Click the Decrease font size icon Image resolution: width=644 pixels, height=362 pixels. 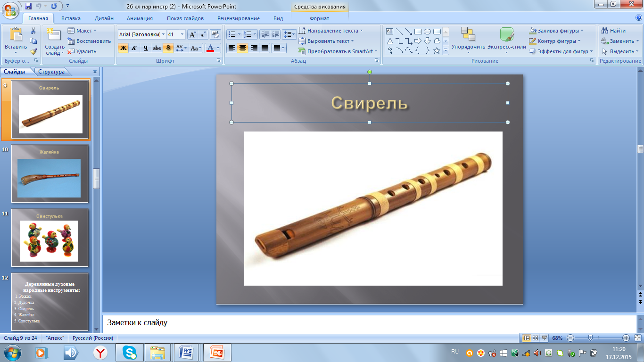click(x=203, y=34)
